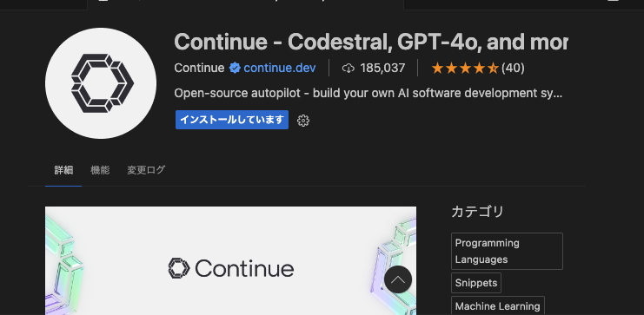Click the scroll-to-top chevron button
The image size is (644, 315).
tap(398, 279)
